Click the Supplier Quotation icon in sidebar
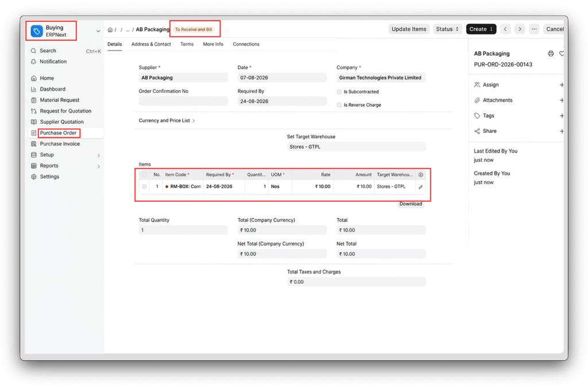The height and width of the screenshot is (390, 588). click(34, 122)
